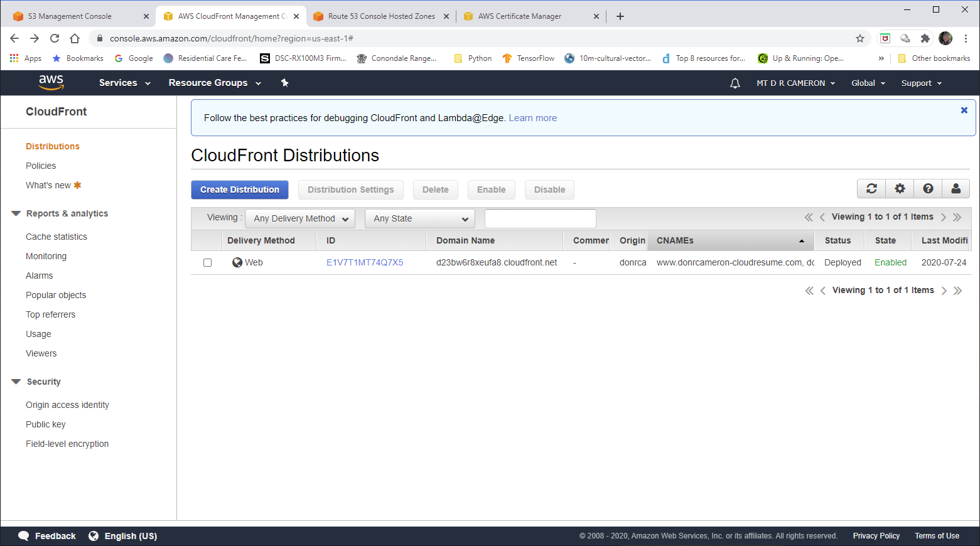Screen dimensions: 980x546
Task: Open the help question mark icon
Action: (928, 188)
